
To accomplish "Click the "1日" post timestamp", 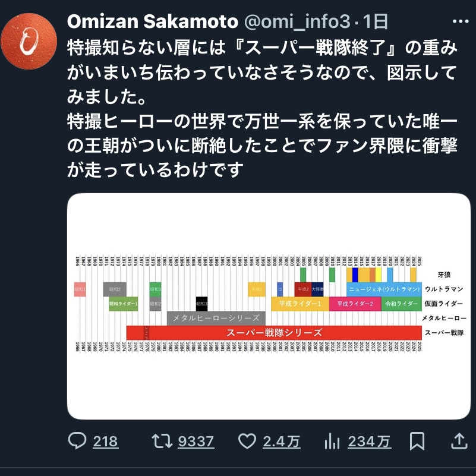I will tap(375, 23).
